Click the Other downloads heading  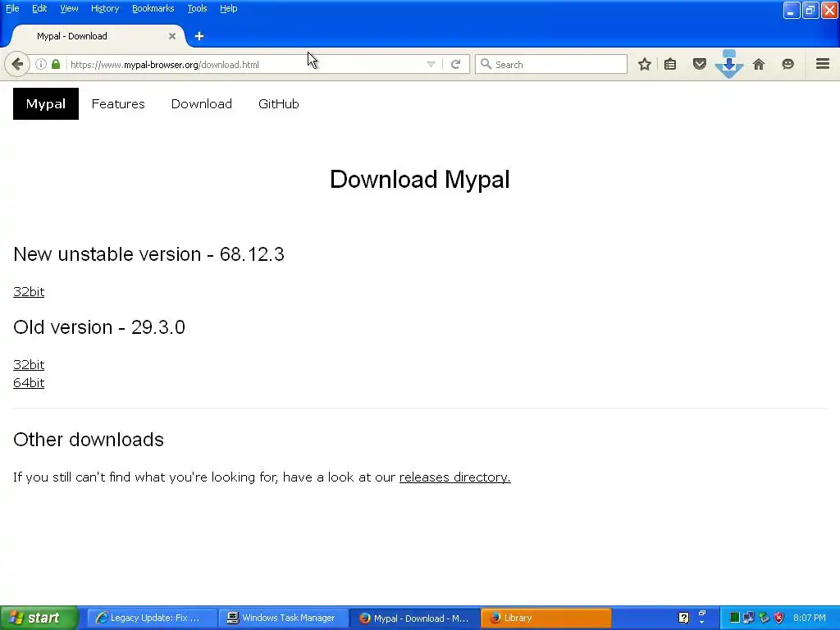click(89, 440)
